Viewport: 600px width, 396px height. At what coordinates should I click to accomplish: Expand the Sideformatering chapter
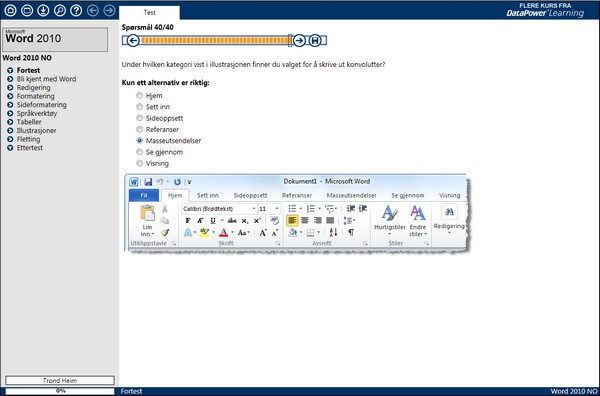[10, 105]
